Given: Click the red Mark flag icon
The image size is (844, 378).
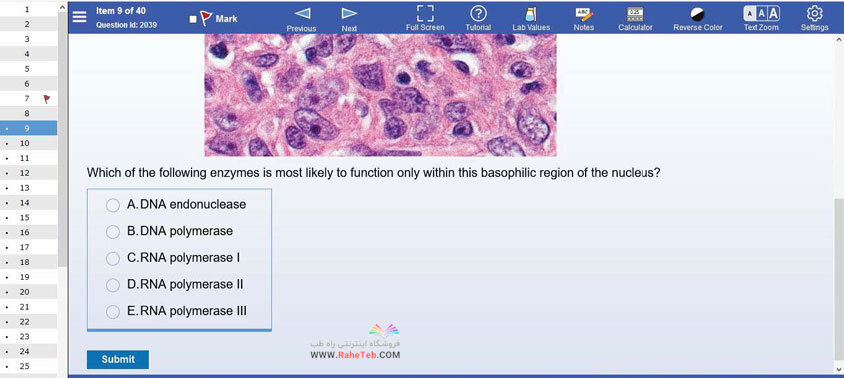Looking at the screenshot, I should coord(207,18).
